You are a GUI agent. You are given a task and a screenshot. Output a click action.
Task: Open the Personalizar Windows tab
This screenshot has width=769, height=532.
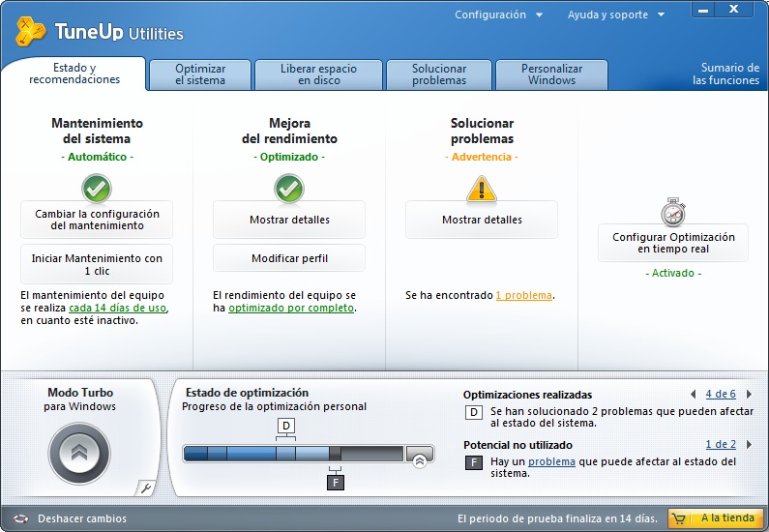point(551,74)
